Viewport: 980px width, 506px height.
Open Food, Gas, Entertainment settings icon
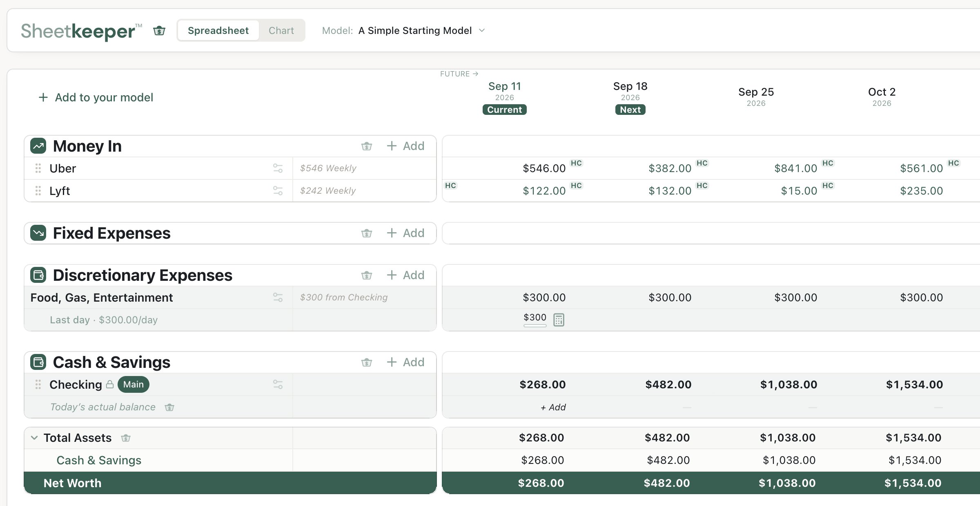coord(278,298)
